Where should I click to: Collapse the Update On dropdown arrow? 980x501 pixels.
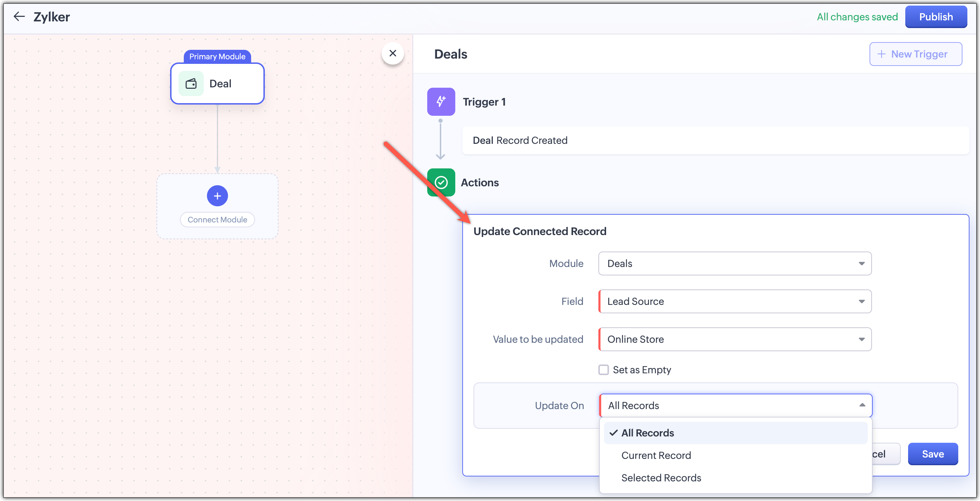(862, 406)
